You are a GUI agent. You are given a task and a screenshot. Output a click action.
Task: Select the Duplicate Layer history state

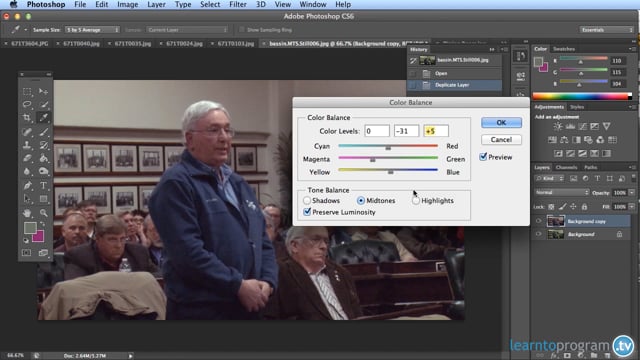(x=455, y=85)
